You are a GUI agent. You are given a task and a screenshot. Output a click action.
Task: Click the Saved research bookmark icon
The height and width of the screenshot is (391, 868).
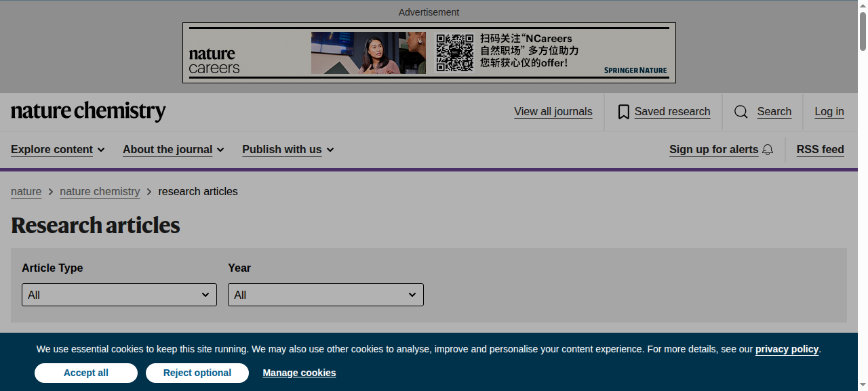click(x=624, y=112)
